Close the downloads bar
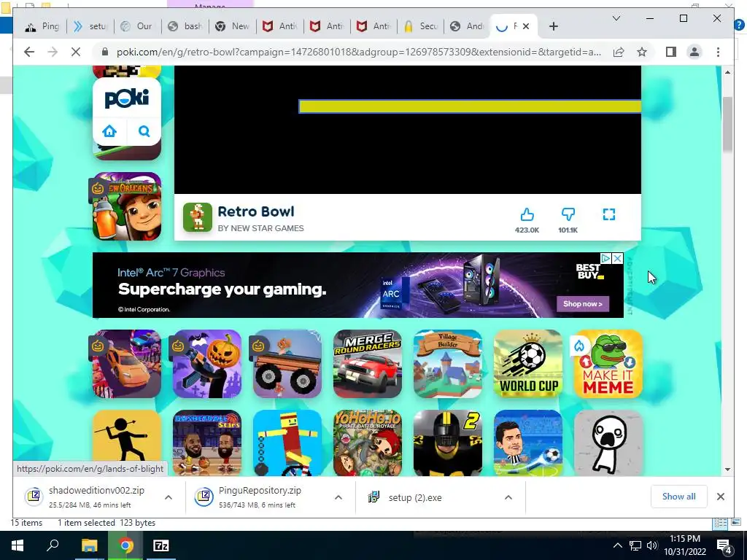Screen dimensions: 747x560 pyautogui.click(x=720, y=497)
